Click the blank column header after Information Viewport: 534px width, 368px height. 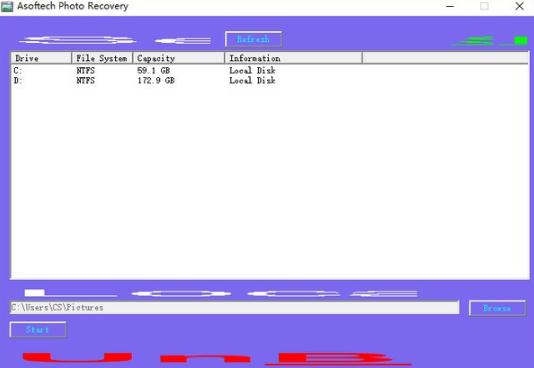tap(445, 58)
